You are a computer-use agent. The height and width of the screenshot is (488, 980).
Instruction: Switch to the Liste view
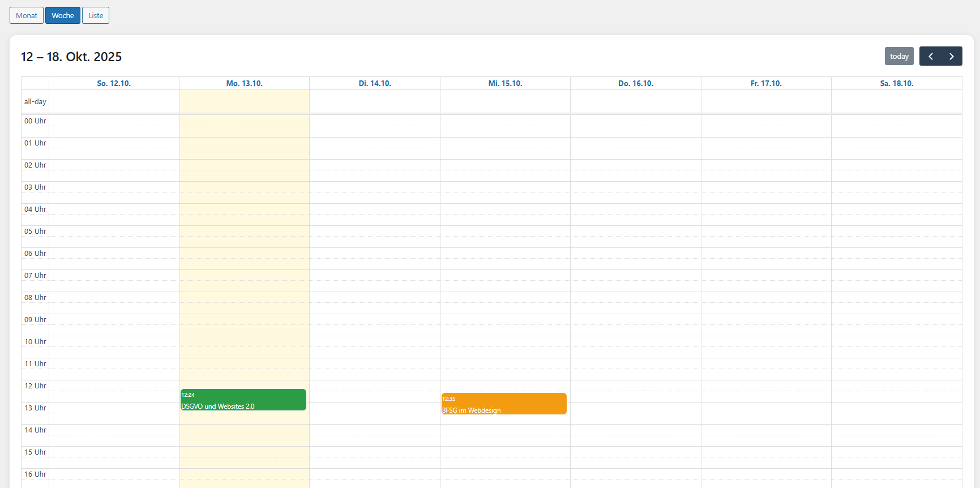pos(96,15)
